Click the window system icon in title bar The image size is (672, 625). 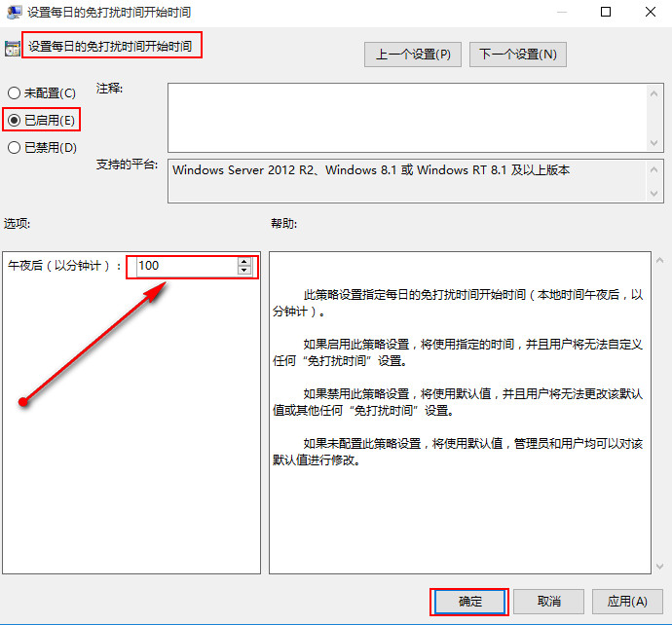[x=12, y=13]
